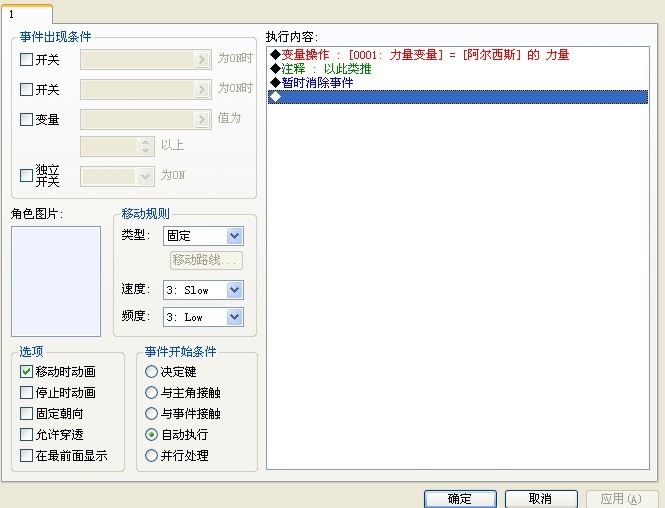The height and width of the screenshot is (508, 665).
Task: Select the 注释 : 以此类推 command line
Action: pos(458,69)
